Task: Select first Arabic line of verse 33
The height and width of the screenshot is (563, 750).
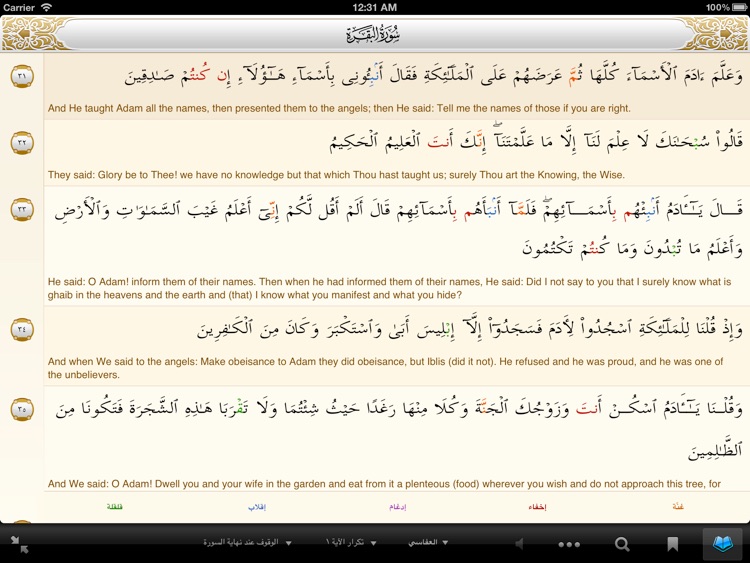Action: 398,210
